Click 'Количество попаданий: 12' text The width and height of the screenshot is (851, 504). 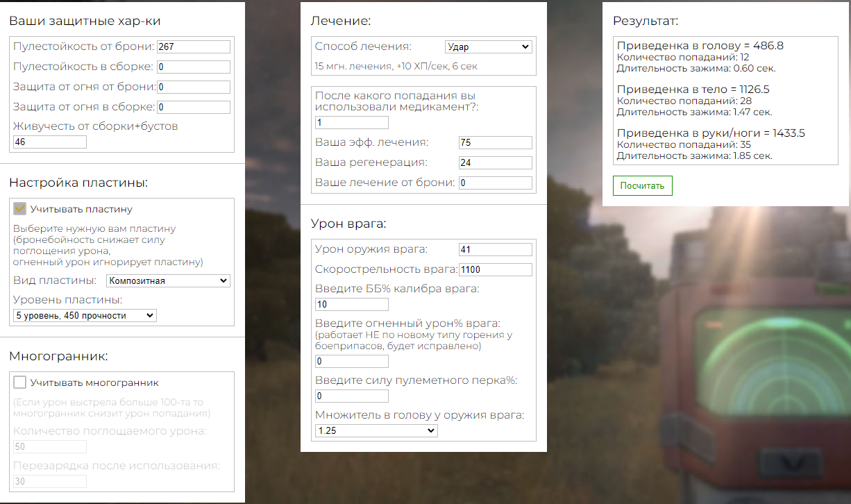(683, 58)
